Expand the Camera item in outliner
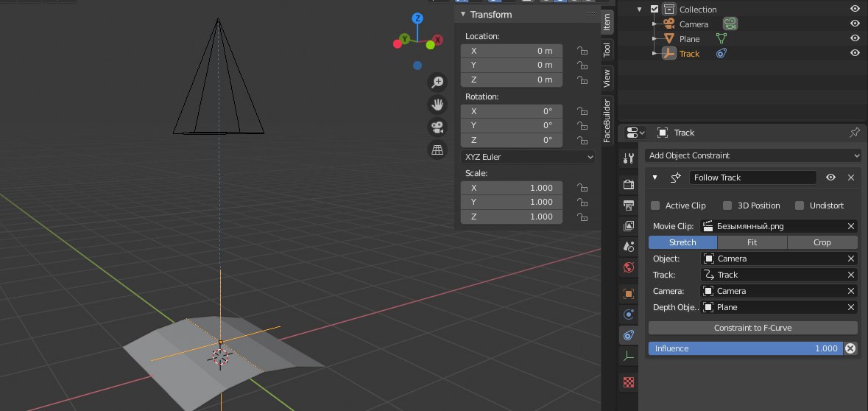 654,24
